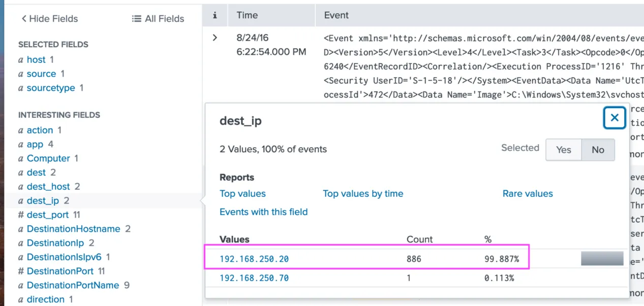Select No for the dest_ip Selected setting
The height and width of the screenshot is (306, 644).
click(597, 150)
